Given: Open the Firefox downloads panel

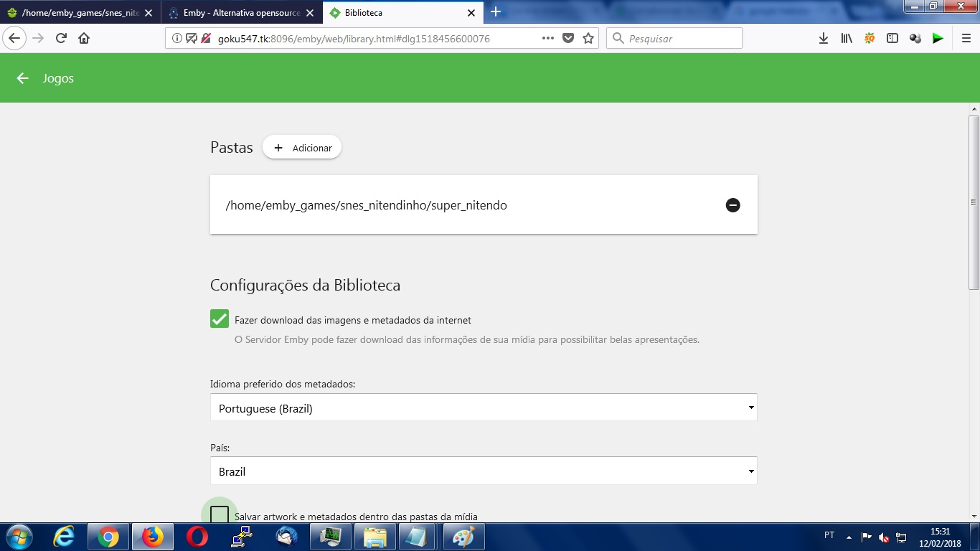Looking at the screenshot, I should click(824, 39).
